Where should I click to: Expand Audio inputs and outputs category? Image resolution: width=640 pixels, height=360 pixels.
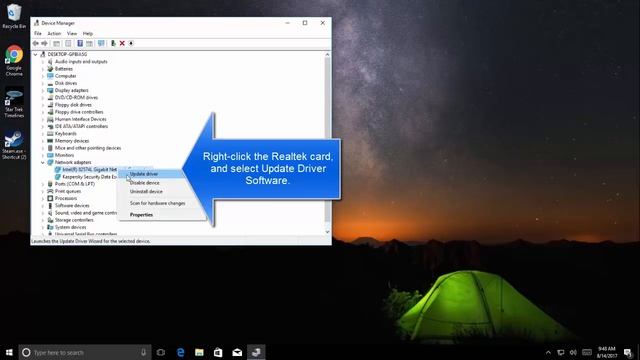(43, 62)
